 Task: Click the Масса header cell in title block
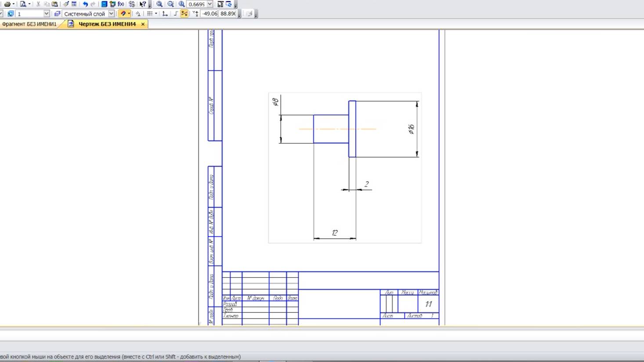(407, 292)
